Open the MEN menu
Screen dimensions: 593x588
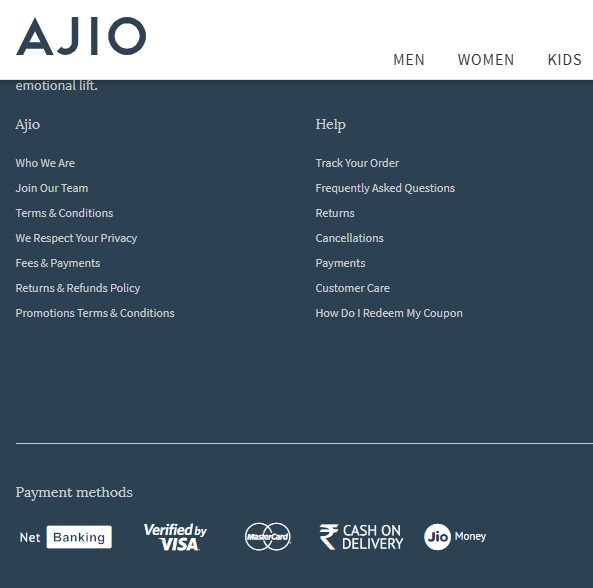click(409, 60)
